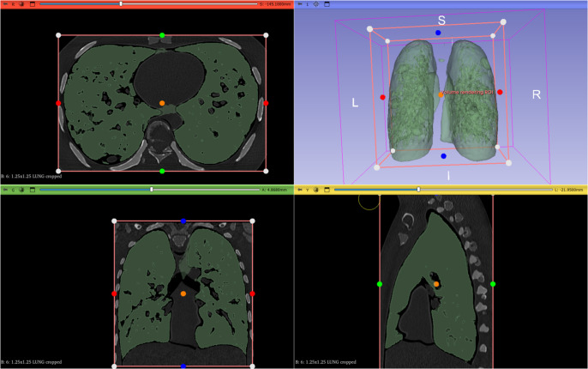Click the orange ROI center handle in sagittal view
The height and width of the screenshot is (369, 588).
pyautogui.click(x=436, y=284)
